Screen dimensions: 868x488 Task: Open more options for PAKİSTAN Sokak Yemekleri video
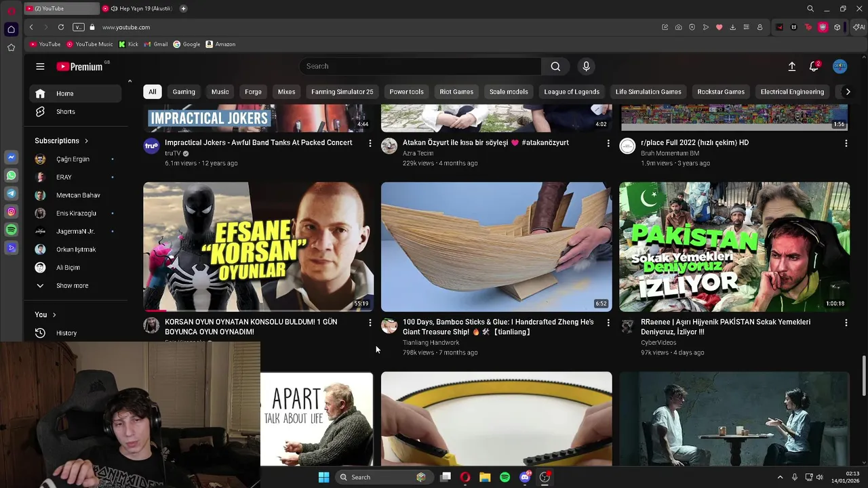click(x=846, y=323)
